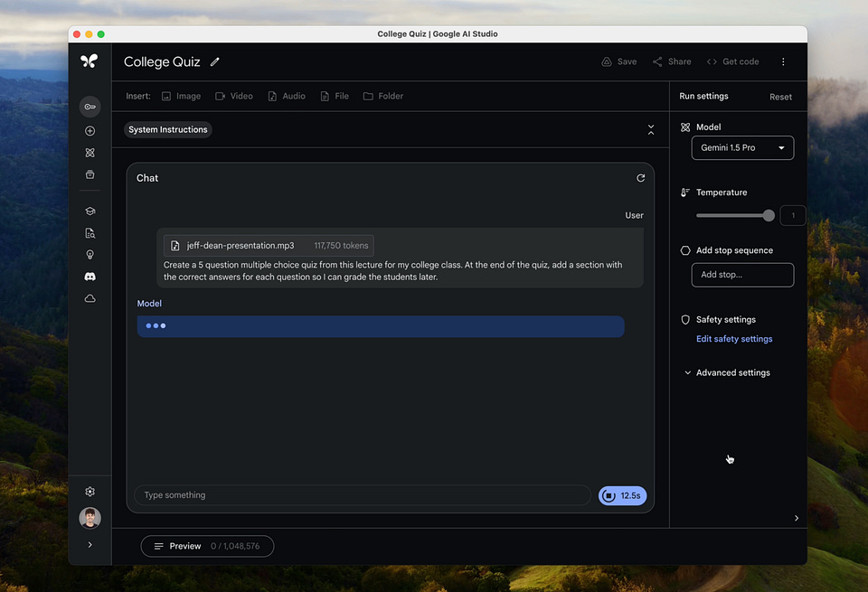Save the prompt
The image size is (868, 592).
pos(618,62)
